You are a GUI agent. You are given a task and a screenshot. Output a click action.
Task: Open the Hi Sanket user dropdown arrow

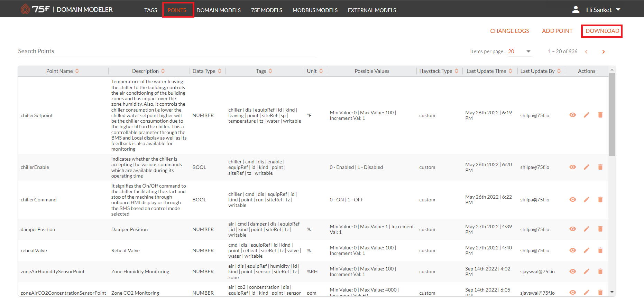point(618,10)
